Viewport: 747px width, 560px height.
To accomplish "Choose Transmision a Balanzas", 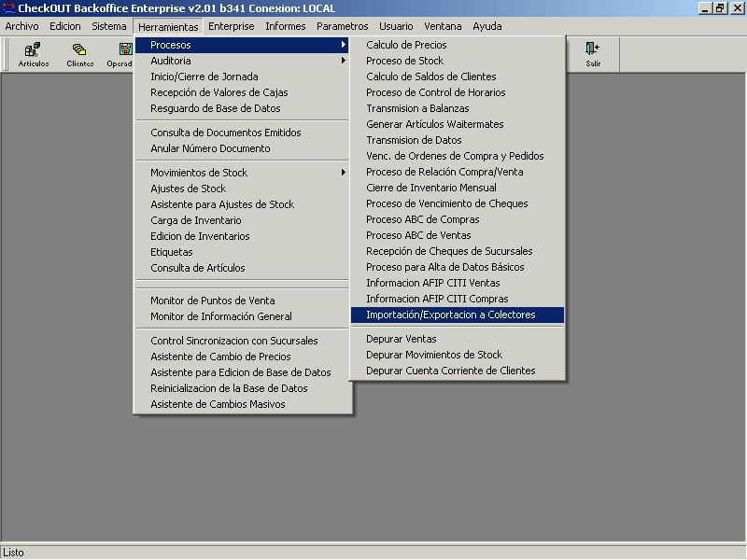I will pyautogui.click(x=458, y=108).
